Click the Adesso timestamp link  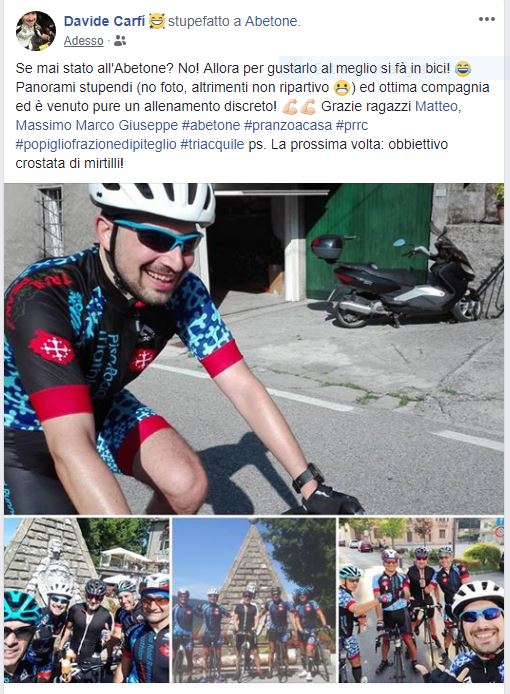coord(83,41)
